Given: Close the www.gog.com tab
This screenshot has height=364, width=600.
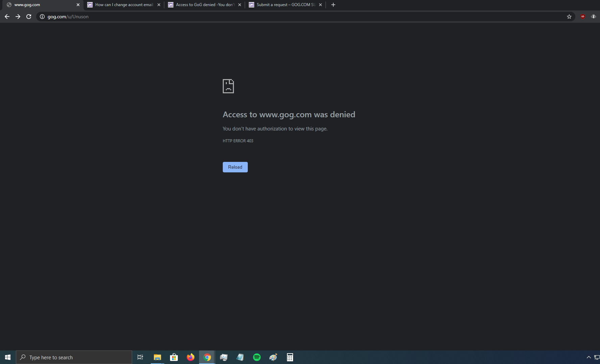Looking at the screenshot, I should [78, 5].
